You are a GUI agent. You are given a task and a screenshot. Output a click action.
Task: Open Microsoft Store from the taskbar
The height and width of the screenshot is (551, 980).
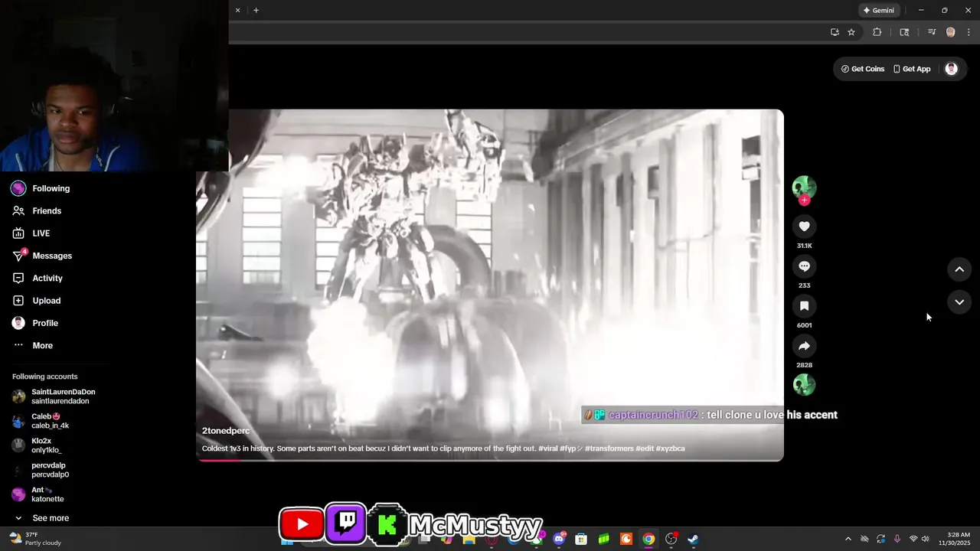pos(581,539)
